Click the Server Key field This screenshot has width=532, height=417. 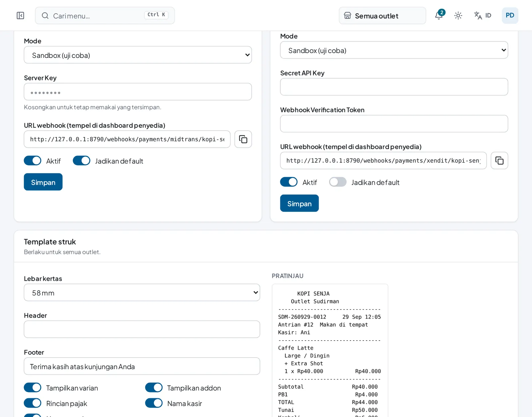tap(138, 92)
